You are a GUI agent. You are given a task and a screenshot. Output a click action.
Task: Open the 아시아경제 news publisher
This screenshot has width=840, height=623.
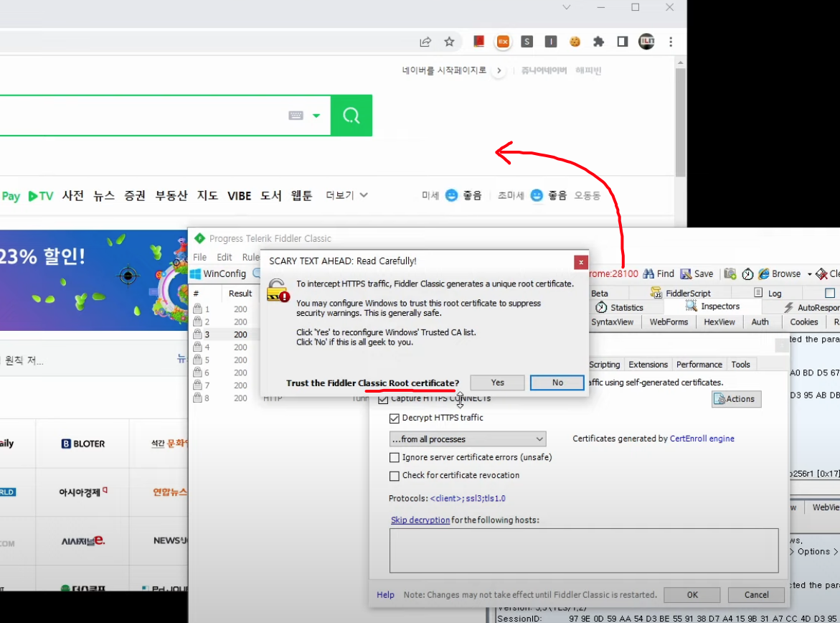(x=83, y=492)
